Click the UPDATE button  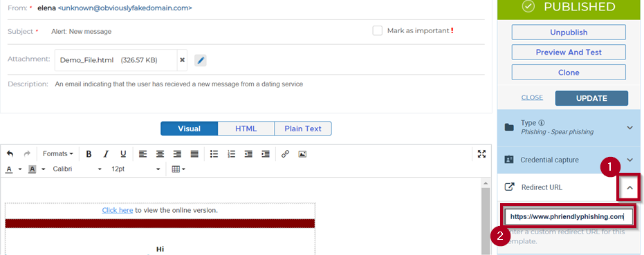click(591, 98)
